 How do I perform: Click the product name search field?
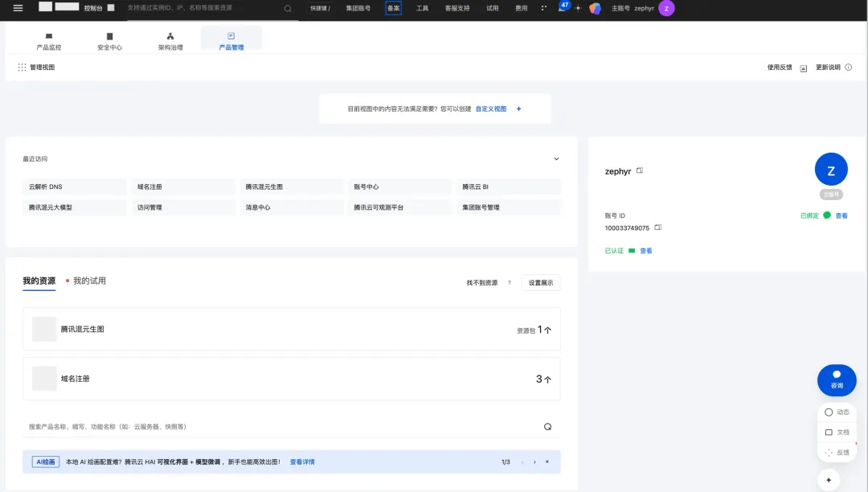point(281,427)
